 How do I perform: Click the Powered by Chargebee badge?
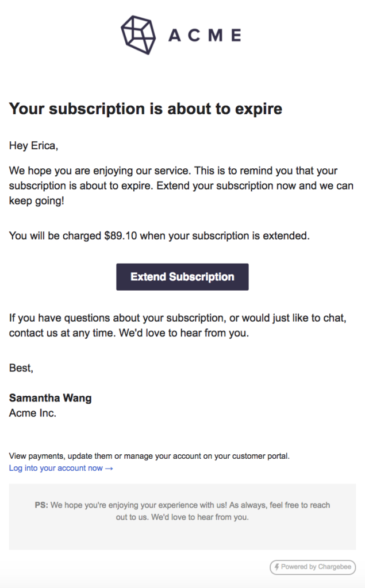point(312,567)
